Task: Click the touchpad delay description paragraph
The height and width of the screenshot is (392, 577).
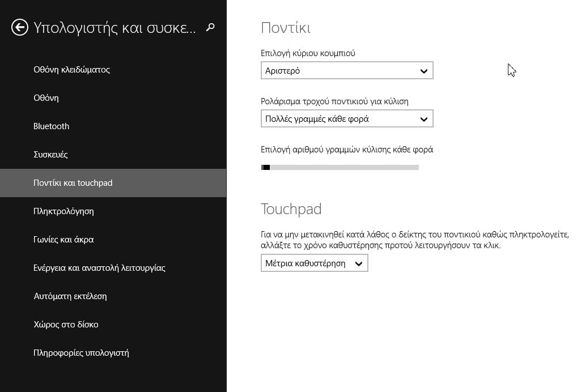Action: pos(415,240)
